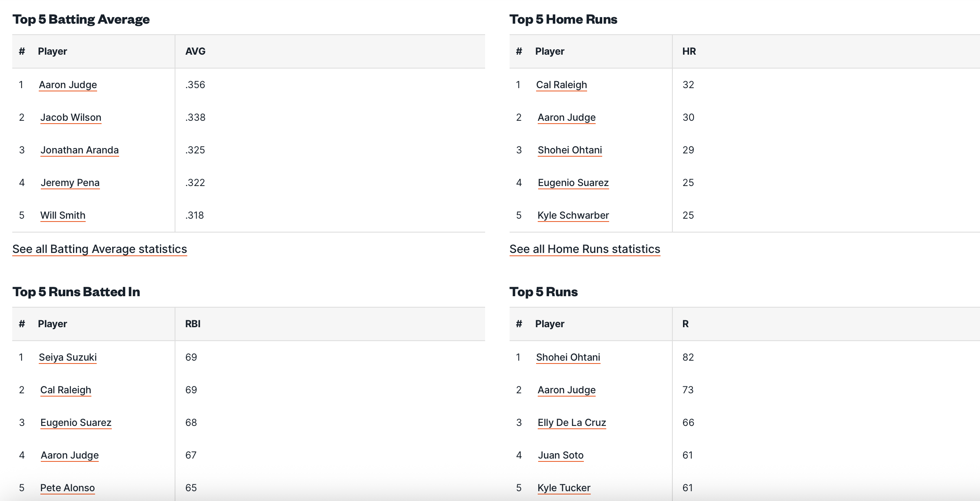The image size is (980, 501).
Task: Click the AVG column header
Action: click(x=195, y=51)
